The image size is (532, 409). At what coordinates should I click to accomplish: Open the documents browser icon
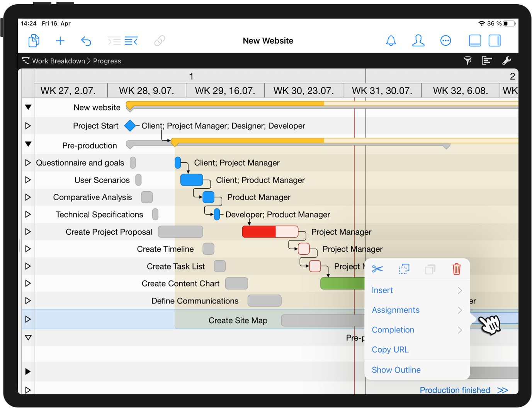[34, 41]
